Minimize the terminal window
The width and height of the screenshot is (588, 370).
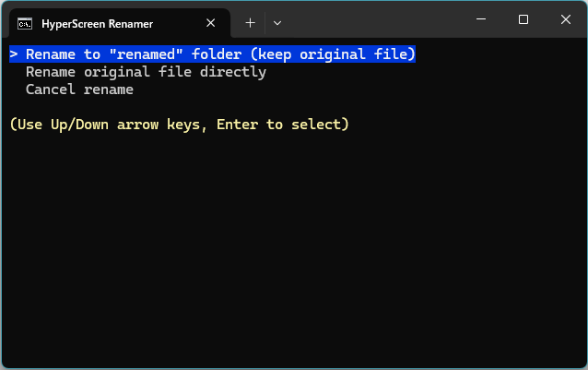point(480,19)
